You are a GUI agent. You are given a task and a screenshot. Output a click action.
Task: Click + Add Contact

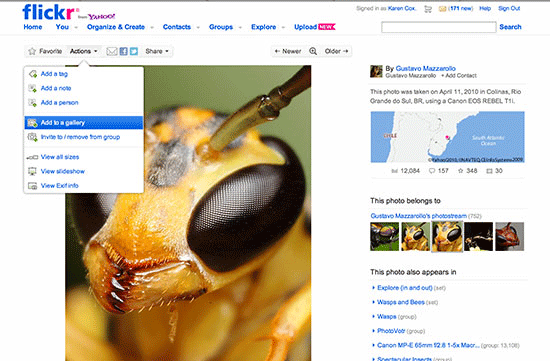459,75
